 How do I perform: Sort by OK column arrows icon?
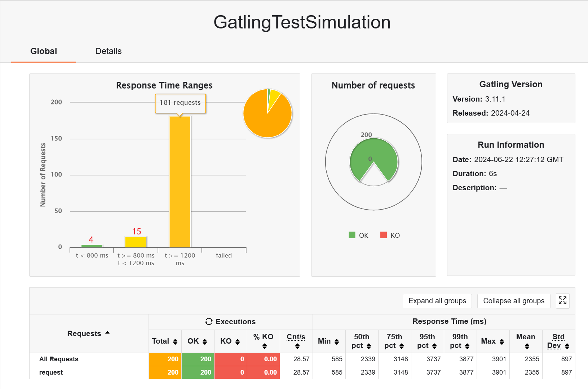point(205,342)
